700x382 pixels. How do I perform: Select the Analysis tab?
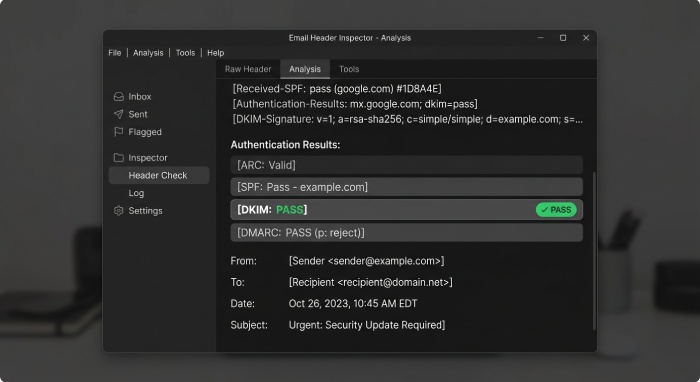coord(305,69)
